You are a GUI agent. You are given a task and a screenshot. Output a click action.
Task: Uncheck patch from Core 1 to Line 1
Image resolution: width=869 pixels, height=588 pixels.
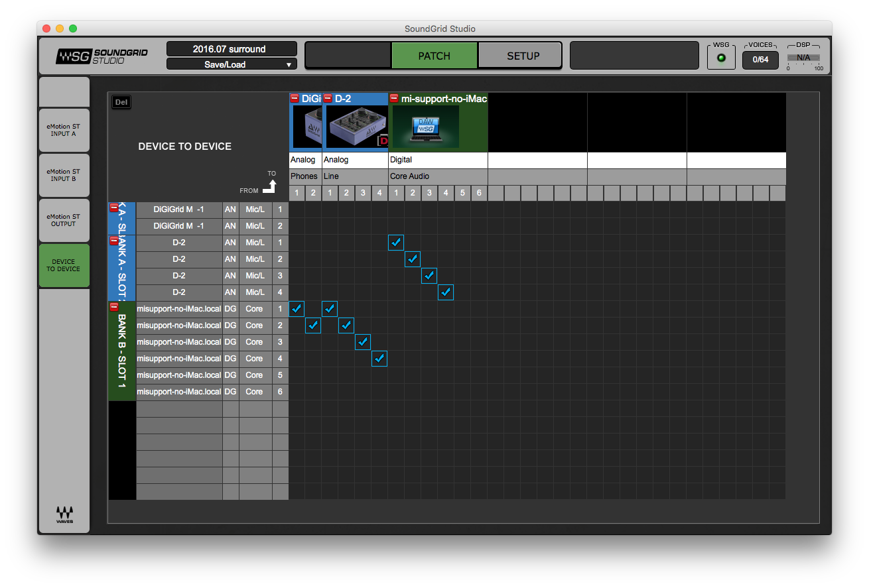tap(330, 309)
